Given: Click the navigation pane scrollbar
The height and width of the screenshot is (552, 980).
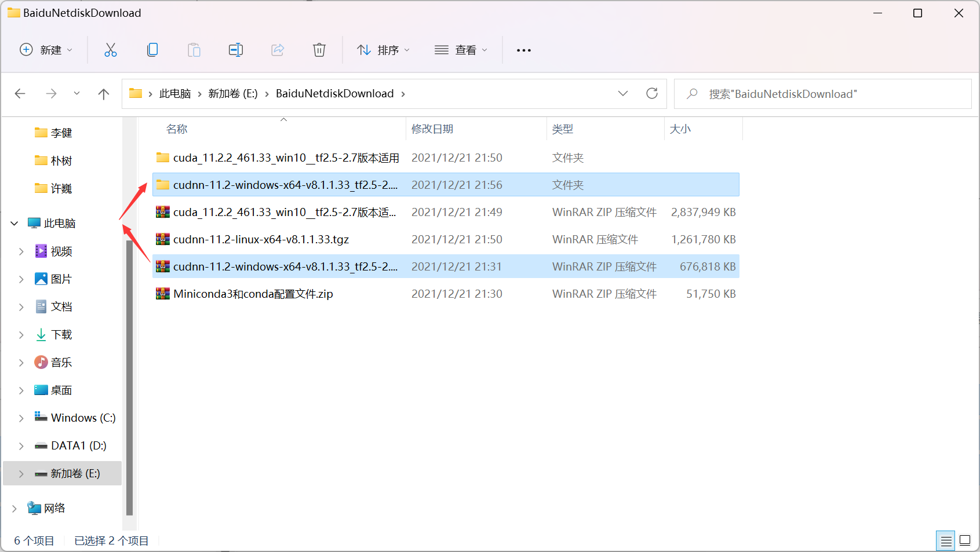Looking at the screenshot, I should click(129, 376).
